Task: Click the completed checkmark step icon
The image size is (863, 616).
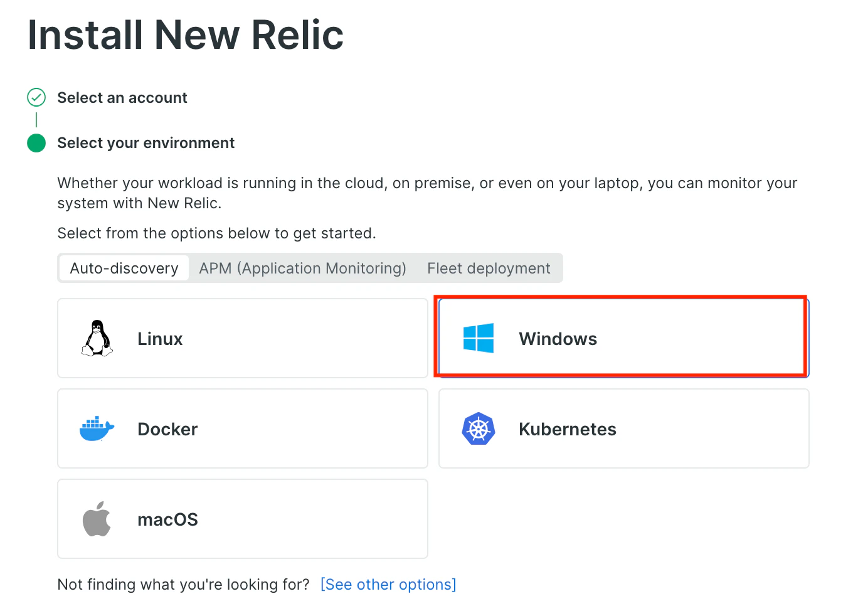Action: pos(36,97)
